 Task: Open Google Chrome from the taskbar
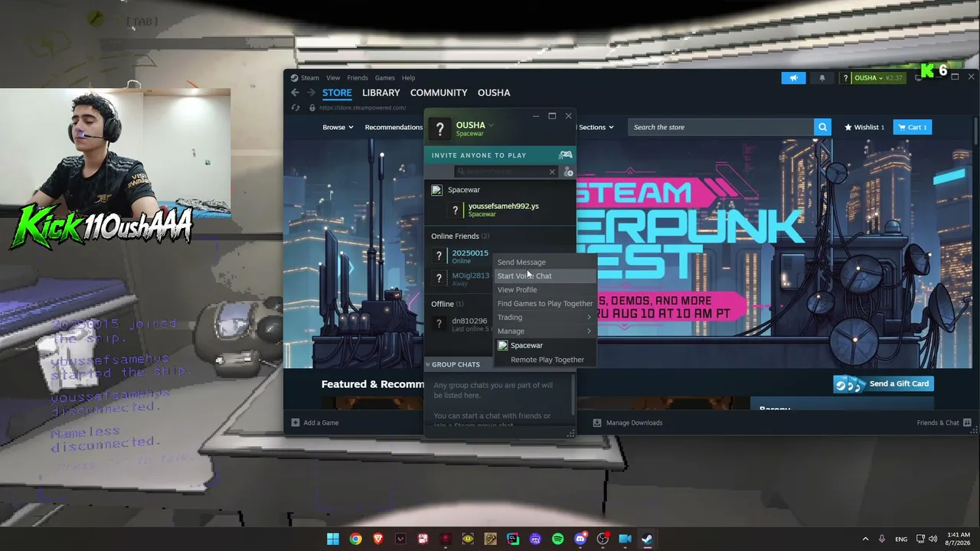[x=355, y=539]
